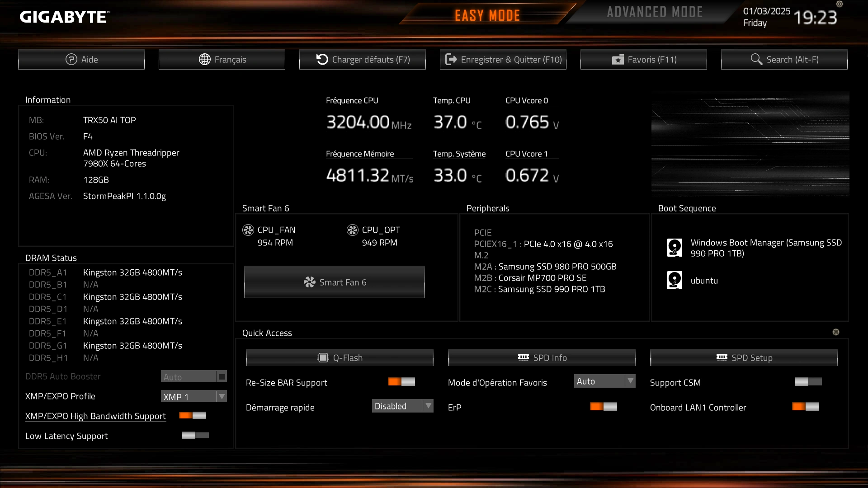This screenshot has width=868, height=488.
Task: Click the CPU_OPT fan icon
Action: (x=353, y=230)
